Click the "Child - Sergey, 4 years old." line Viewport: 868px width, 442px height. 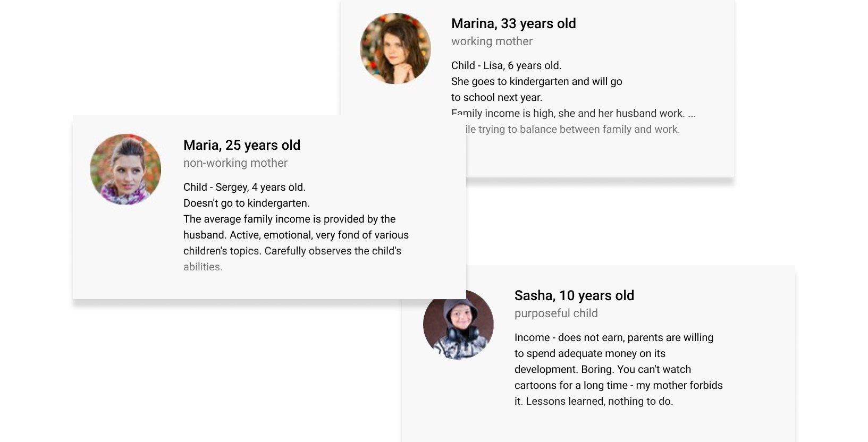pos(245,188)
